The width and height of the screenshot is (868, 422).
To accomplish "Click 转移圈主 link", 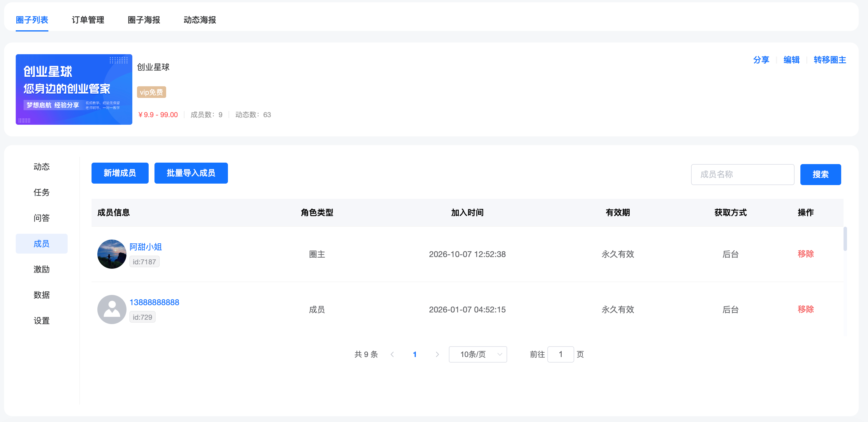I will [830, 60].
